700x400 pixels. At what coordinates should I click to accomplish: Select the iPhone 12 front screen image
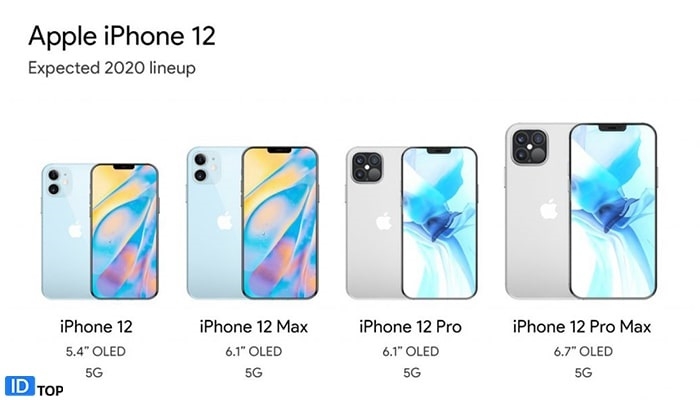click(125, 231)
